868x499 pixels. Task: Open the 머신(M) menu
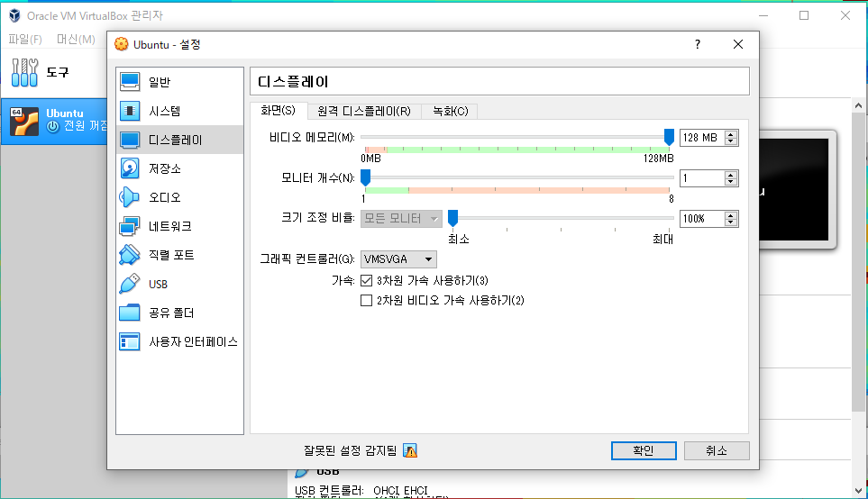(x=76, y=40)
